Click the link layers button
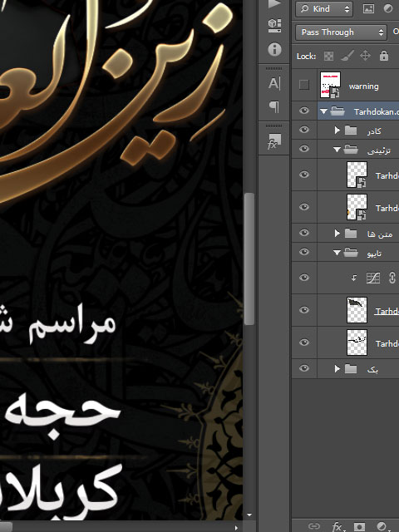Screen dimensions: 399x532 (314, 526)
